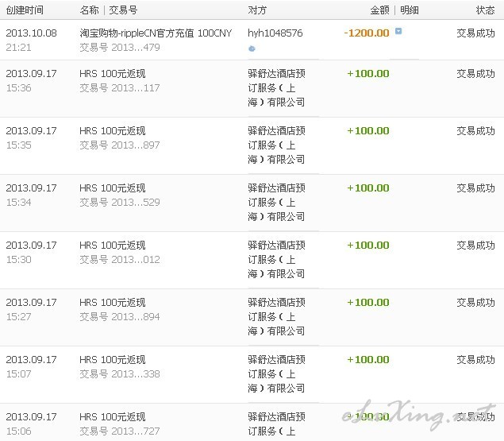Open HRS 100元返现 transaction at 15:30
The width and height of the screenshot is (504, 441).
tap(113, 245)
